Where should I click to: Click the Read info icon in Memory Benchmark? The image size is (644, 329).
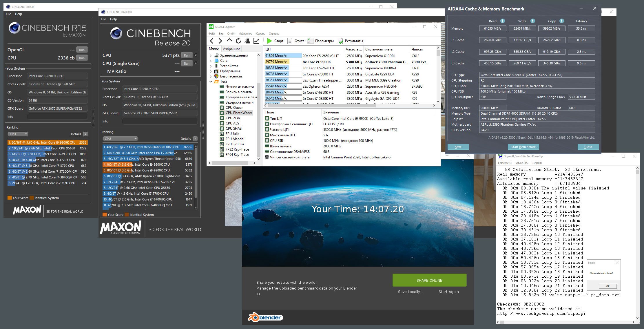(503, 21)
